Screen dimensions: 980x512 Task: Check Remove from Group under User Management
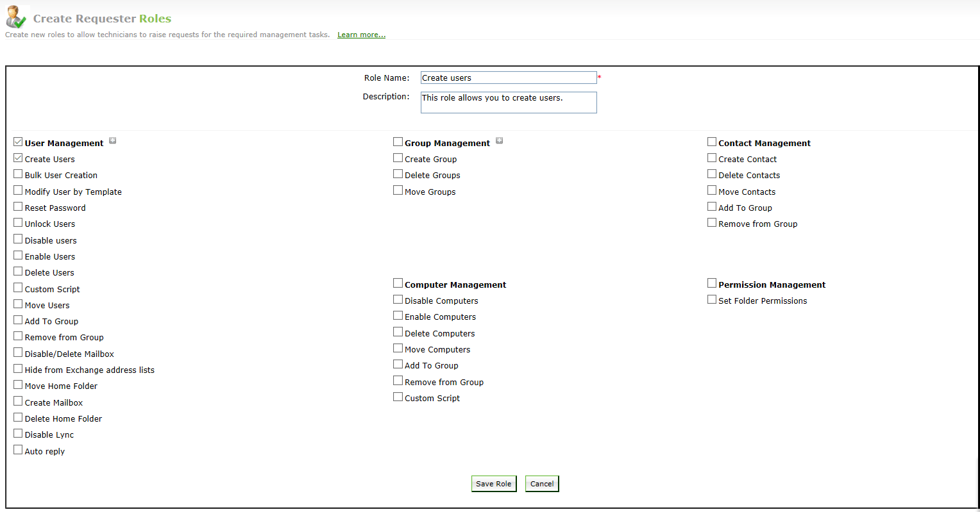click(18, 336)
